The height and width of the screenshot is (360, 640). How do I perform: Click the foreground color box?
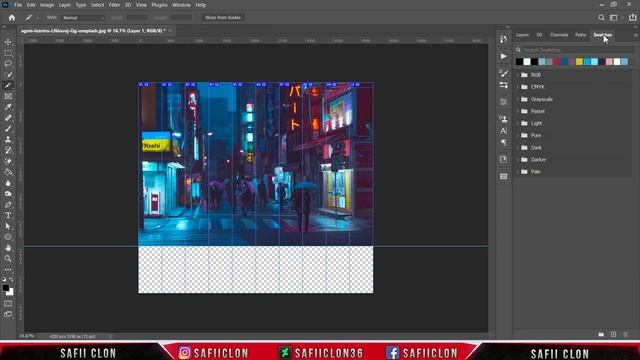[6, 288]
